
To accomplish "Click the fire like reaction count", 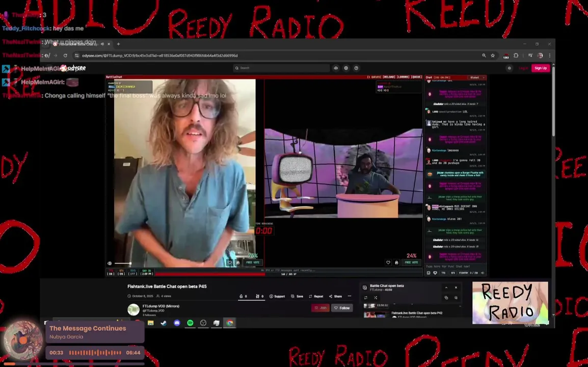I will 243,296.
